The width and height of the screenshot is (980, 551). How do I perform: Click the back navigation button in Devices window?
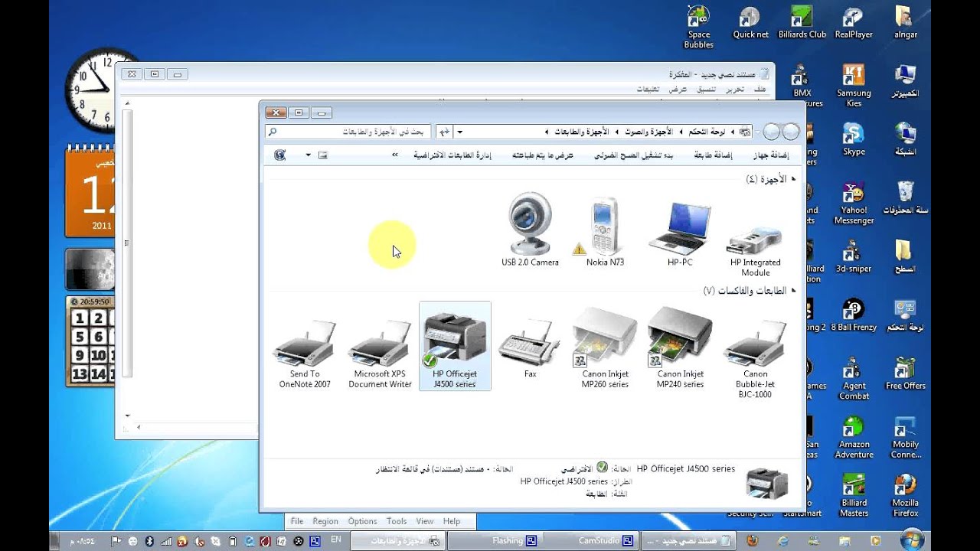[x=791, y=132]
